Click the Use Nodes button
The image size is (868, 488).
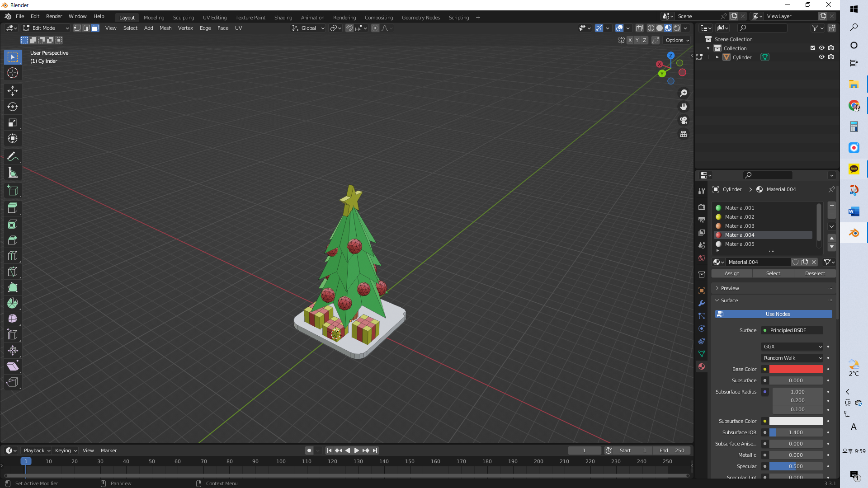(774, 314)
